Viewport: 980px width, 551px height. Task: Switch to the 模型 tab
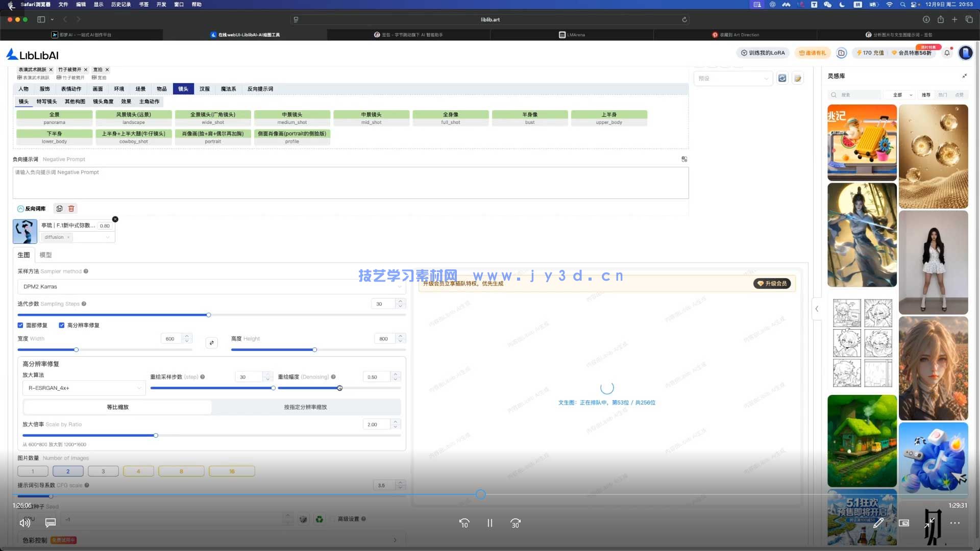tap(45, 255)
